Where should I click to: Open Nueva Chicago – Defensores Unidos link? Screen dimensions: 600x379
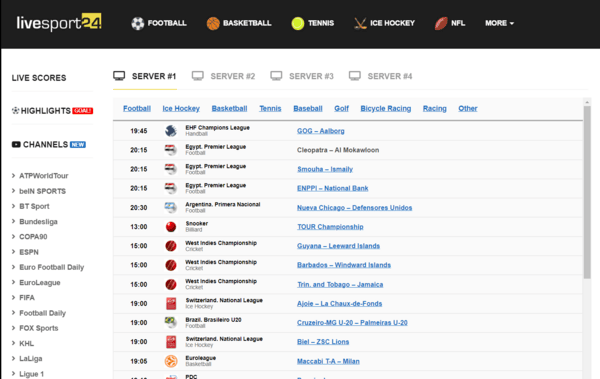(354, 207)
